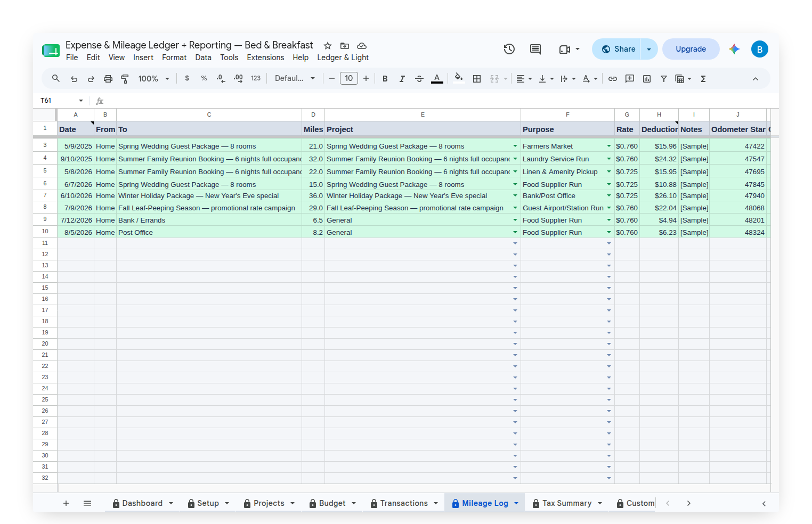Decrease font size with minus button
The image size is (812, 524).
[331, 78]
